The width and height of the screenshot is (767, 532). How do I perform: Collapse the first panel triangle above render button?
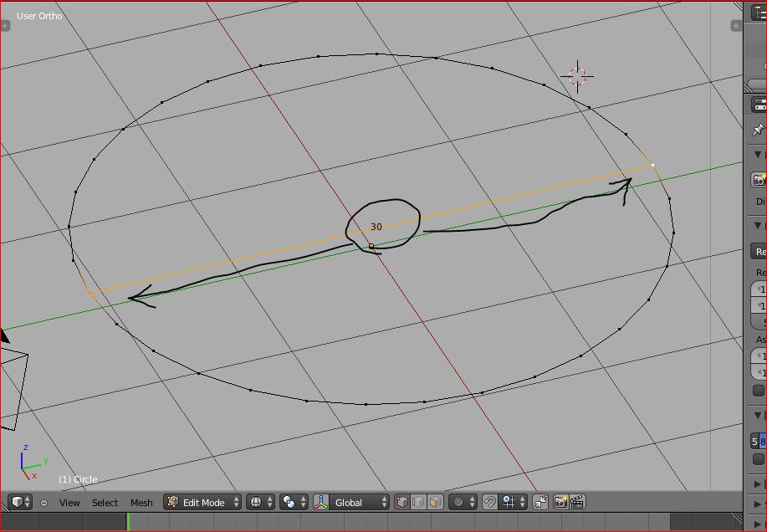coord(758,155)
